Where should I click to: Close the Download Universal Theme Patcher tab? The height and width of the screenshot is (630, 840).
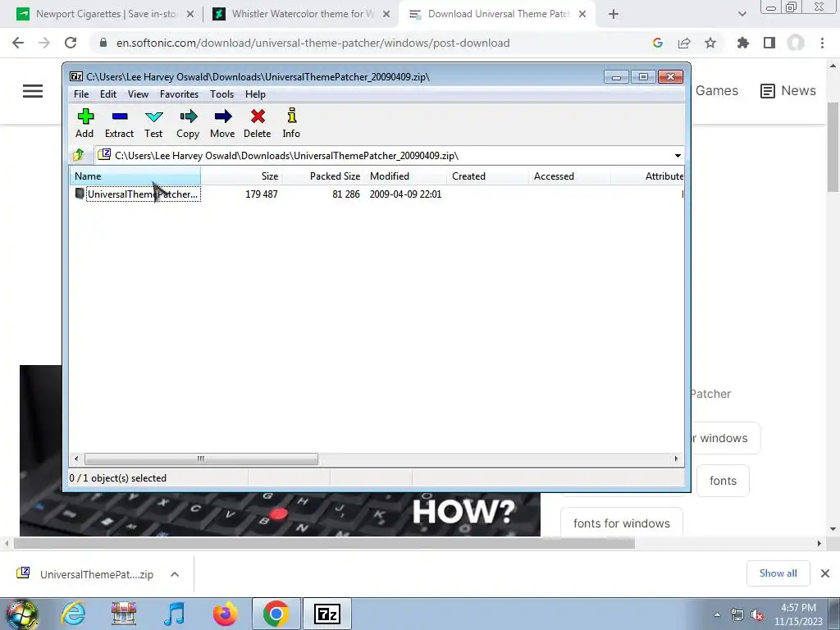582,15
